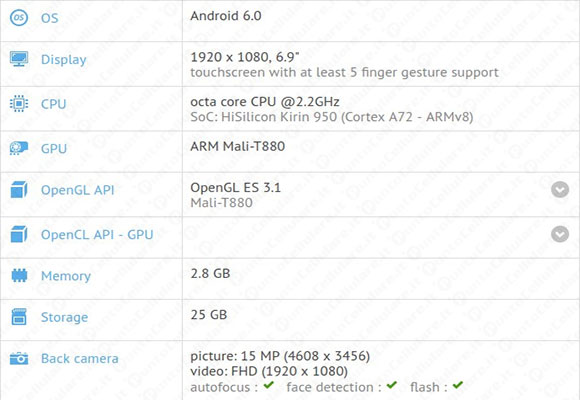This screenshot has height=400, width=580.
Task: Open the OpenCL API - GPU label link
Action: click(97, 235)
